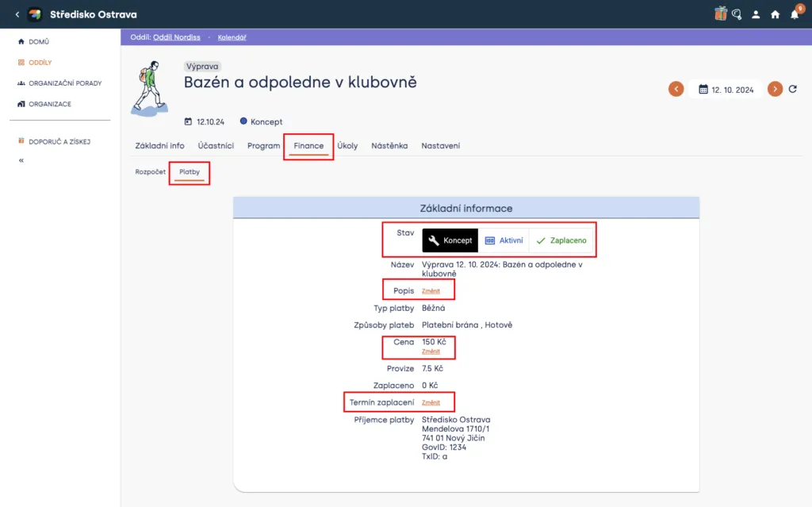Open DOPORUČ A ZÍSKEJ in sidebar

pos(54,141)
